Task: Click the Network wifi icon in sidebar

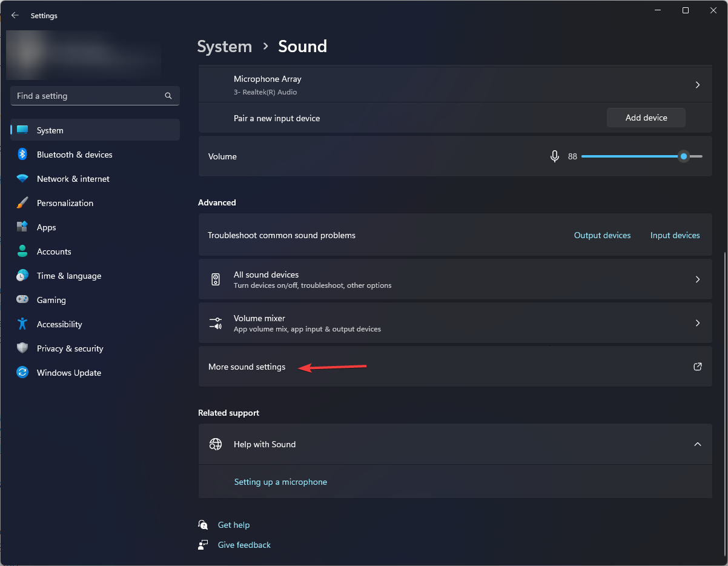Action: [22, 179]
